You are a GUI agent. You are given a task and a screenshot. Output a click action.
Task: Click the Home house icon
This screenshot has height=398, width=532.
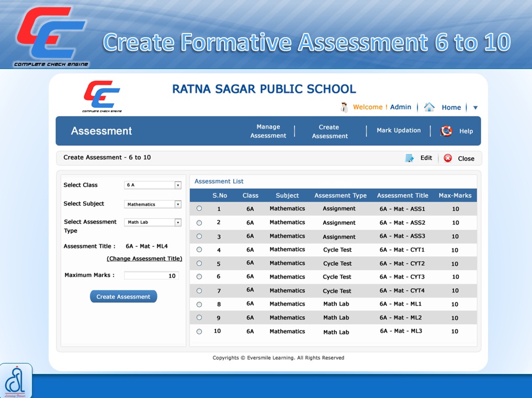coord(429,107)
